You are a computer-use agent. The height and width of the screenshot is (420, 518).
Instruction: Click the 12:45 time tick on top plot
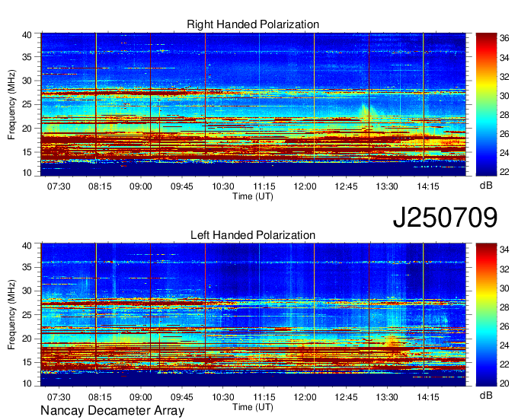346,186
